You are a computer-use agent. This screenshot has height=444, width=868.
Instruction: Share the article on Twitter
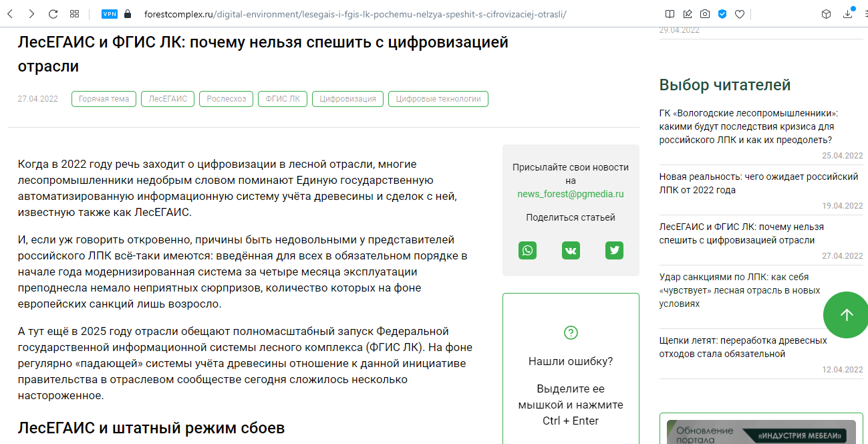(x=614, y=250)
